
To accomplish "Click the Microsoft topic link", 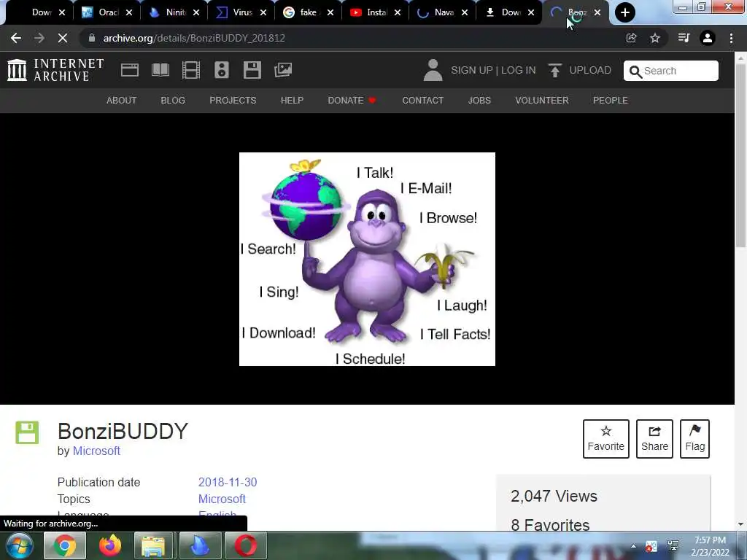I will point(222,499).
